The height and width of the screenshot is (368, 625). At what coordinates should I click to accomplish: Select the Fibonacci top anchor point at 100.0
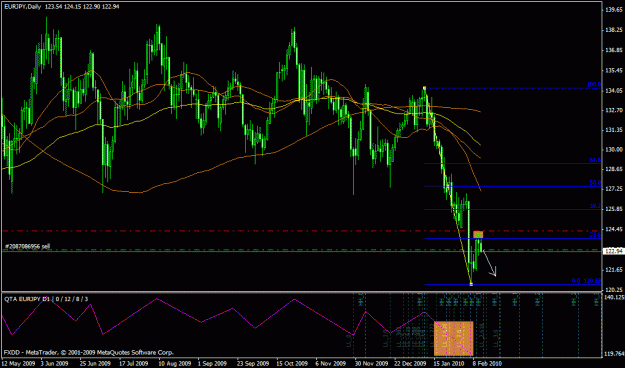point(425,88)
